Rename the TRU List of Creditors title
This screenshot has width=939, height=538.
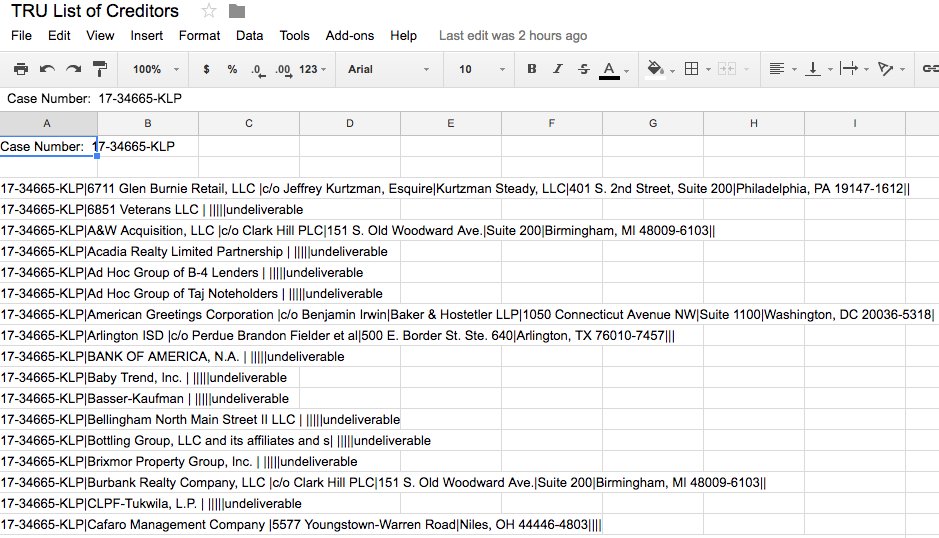click(95, 11)
